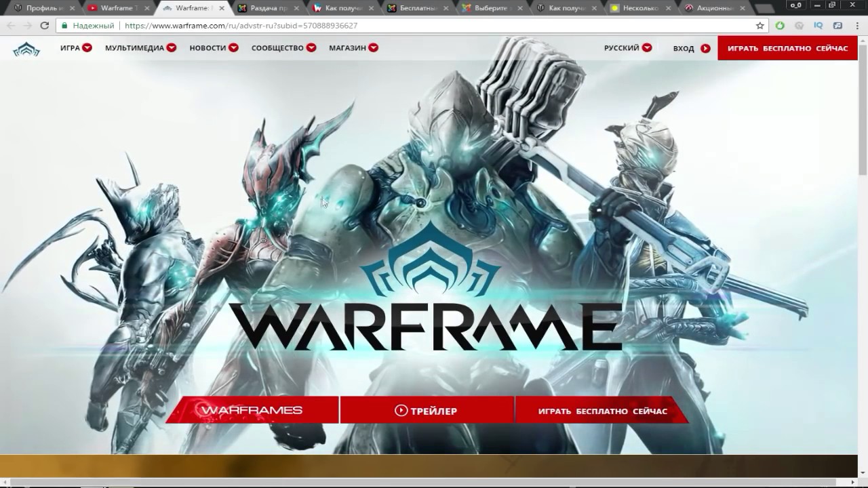Open the grey circular browser extension icon
868x488 pixels.
800,26
